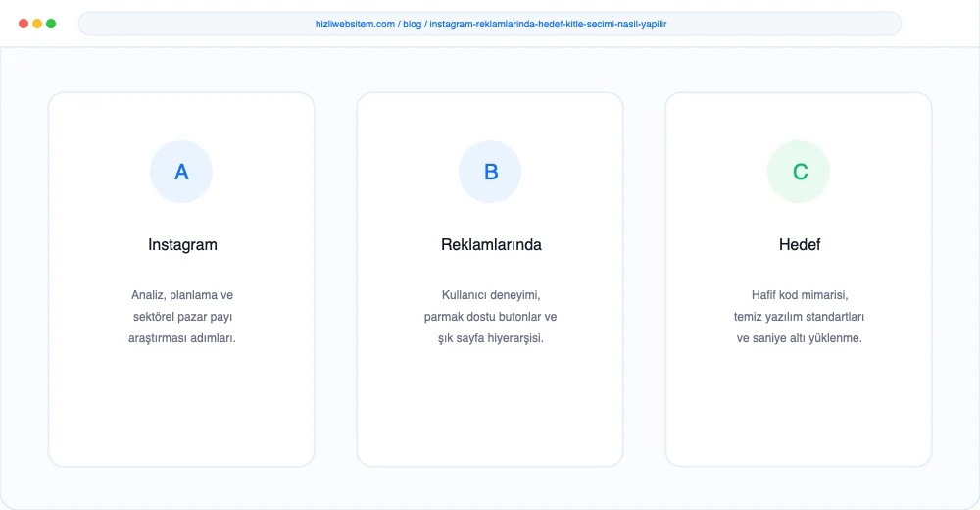Click empty area of Hedef card

tap(799, 407)
